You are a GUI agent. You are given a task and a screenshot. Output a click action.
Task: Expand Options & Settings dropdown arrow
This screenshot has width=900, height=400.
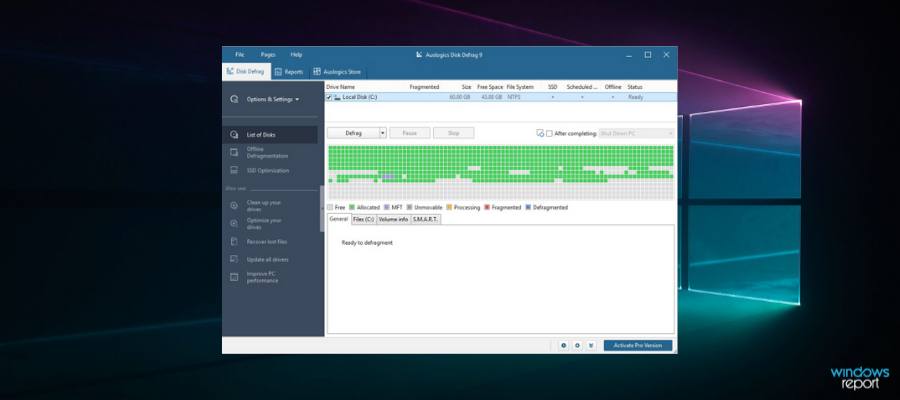(x=297, y=100)
